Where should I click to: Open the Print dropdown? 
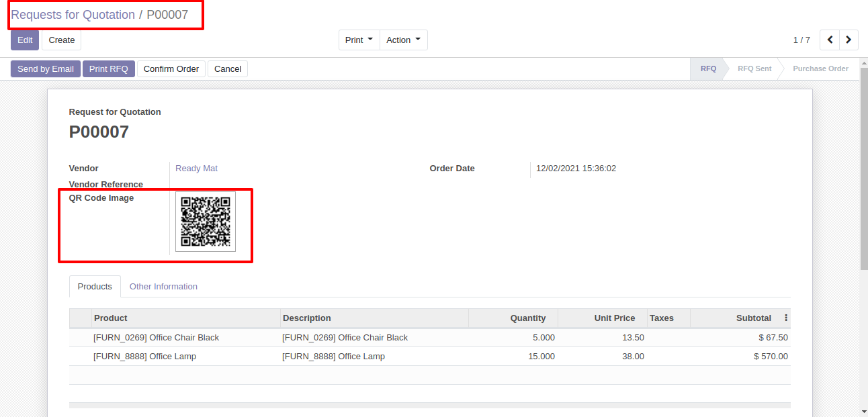[x=359, y=40]
